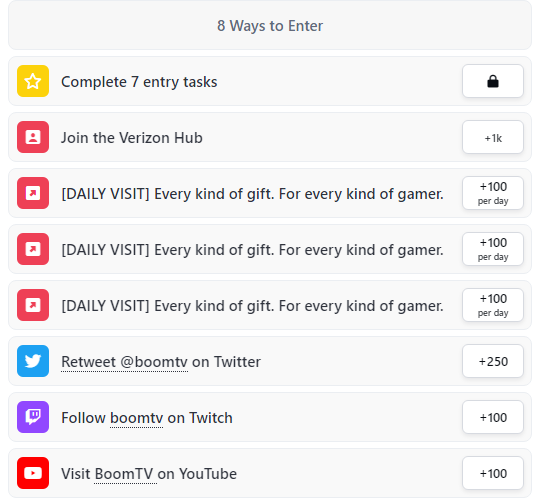This screenshot has height=504, width=540.
Task: Click the red YouTube play icon
Action: 33,473
